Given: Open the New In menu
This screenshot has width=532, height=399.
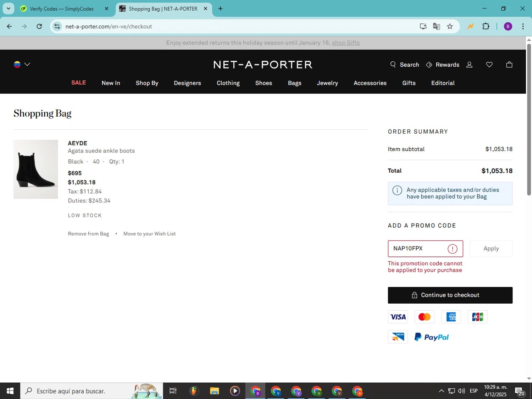Looking at the screenshot, I should click(x=111, y=83).
